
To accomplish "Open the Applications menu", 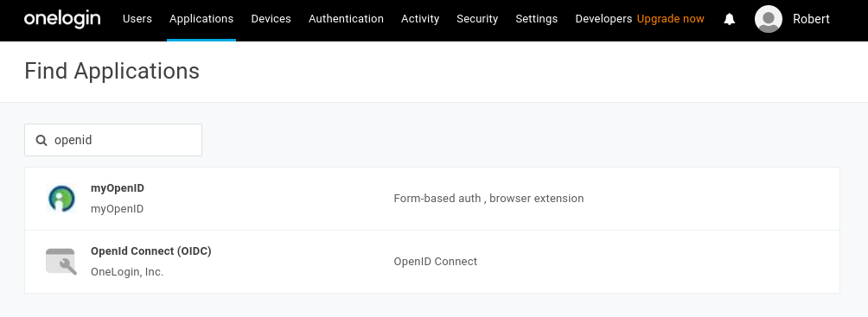I will coord(201,19).
